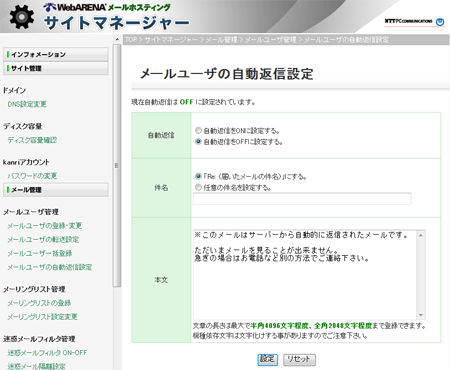450x370 pixels.
Task: Open 迷惑メールフィルタ ON-OFF link
Action: click(47, 352)
